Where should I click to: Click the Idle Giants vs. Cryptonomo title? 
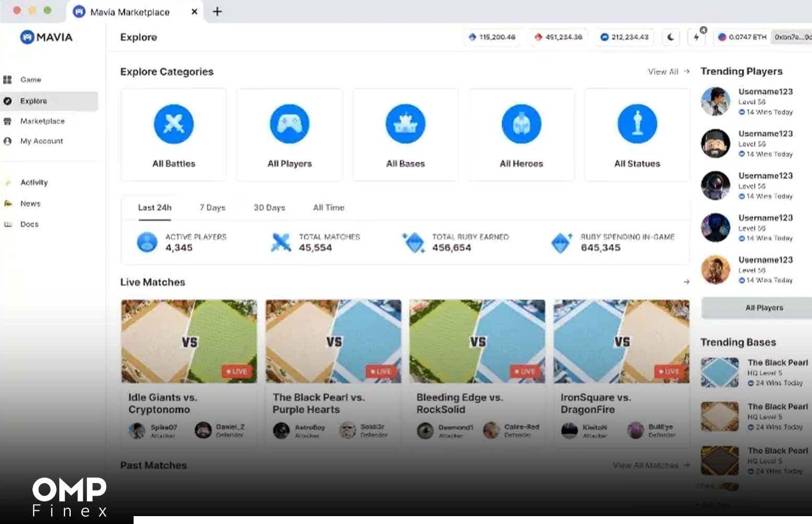163,403
